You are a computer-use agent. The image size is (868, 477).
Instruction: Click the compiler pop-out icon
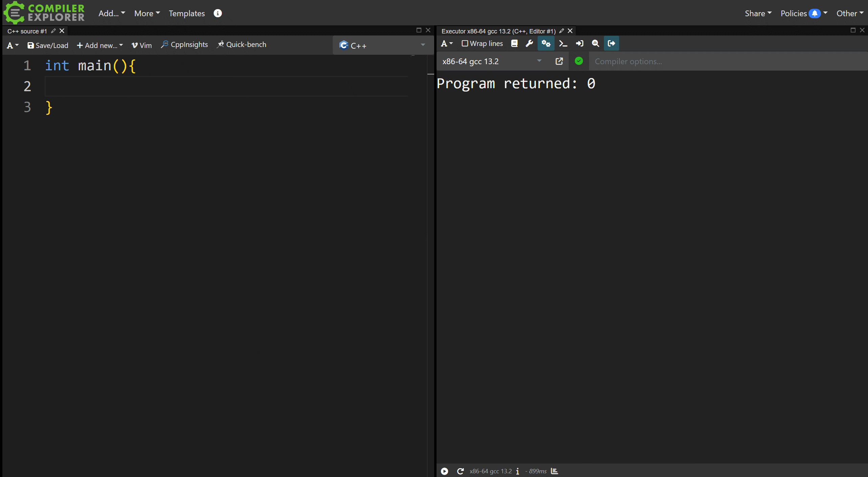(x=559, y=61)
